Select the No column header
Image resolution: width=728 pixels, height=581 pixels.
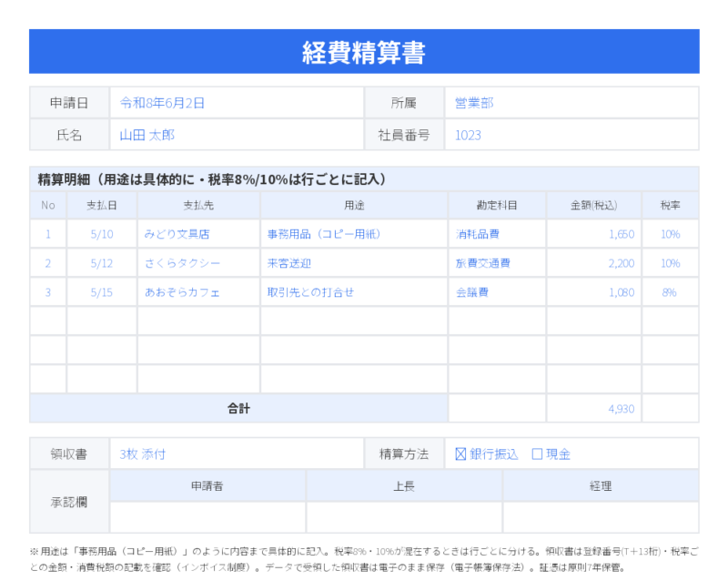[48, 206]
